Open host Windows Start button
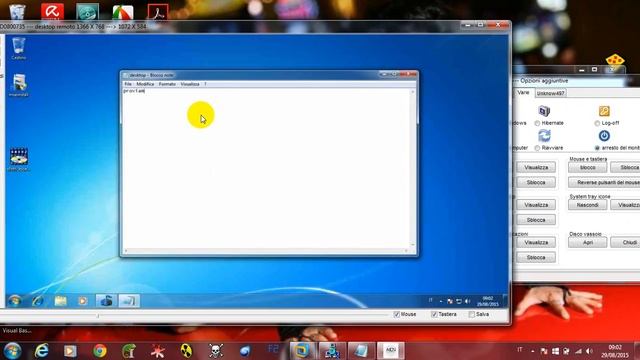The image size is (640, 360). point(12,351)
